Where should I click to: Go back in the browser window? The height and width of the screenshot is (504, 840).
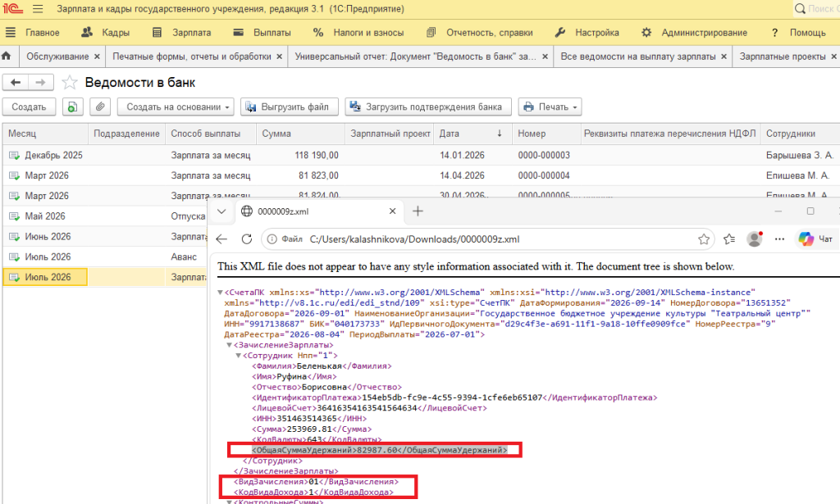tap(221, 239)
